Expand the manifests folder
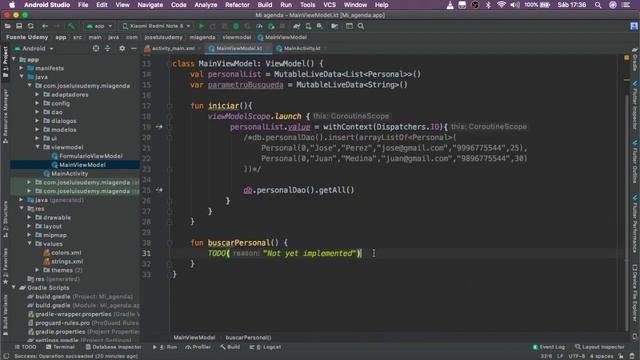The height and width of the screenshot is (360, 640). click(22, 68)
